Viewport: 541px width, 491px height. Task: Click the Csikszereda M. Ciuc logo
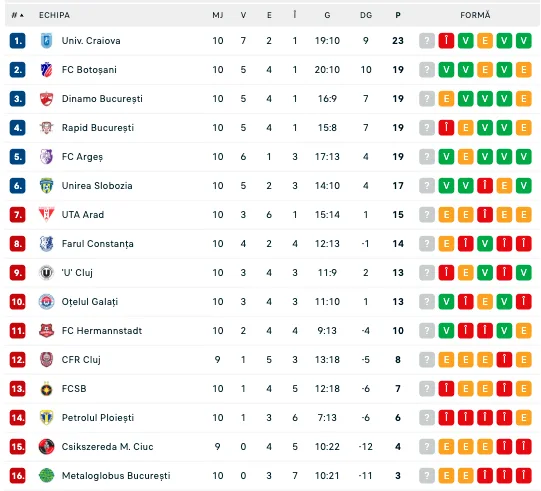click(46, 447)
